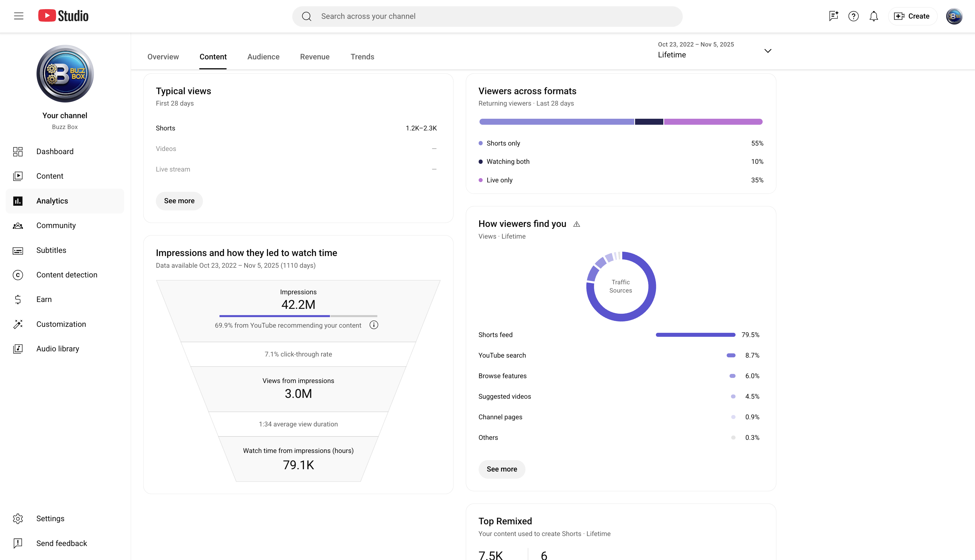This screenshot has width=975, height=560.
Task: Click warning icon beside How viewers find you
Action: (577, 224)
